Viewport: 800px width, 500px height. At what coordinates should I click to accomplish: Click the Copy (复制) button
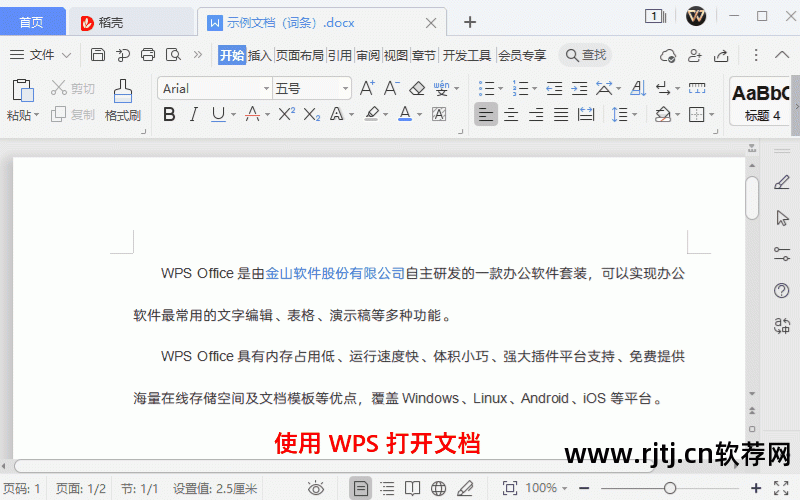click(x=73, y=114)
